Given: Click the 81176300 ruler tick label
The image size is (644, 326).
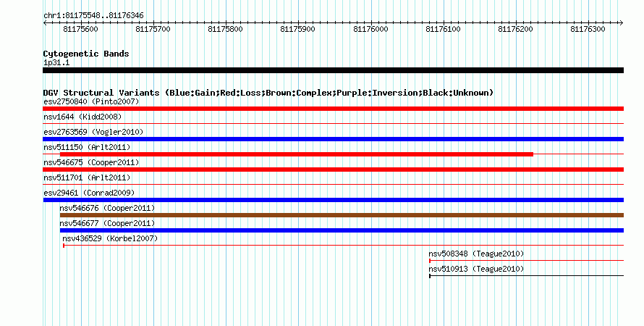Looking at the screenshot, I should [588, 29].
